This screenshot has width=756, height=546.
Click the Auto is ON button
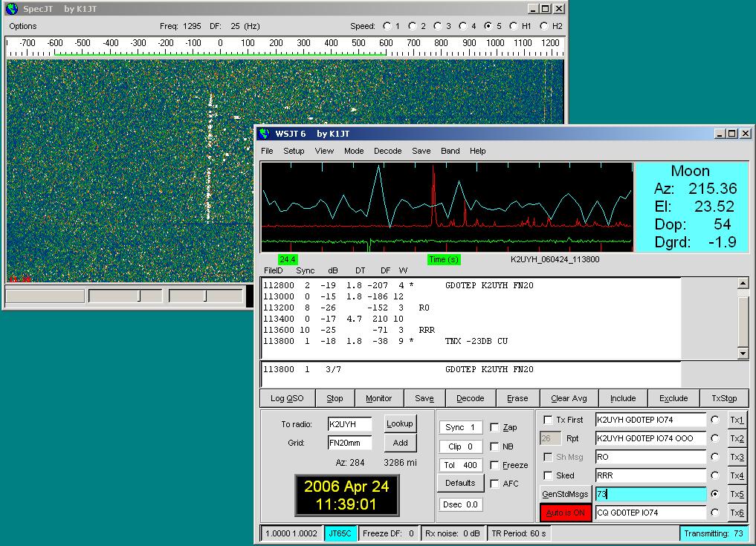coord(565,513)
